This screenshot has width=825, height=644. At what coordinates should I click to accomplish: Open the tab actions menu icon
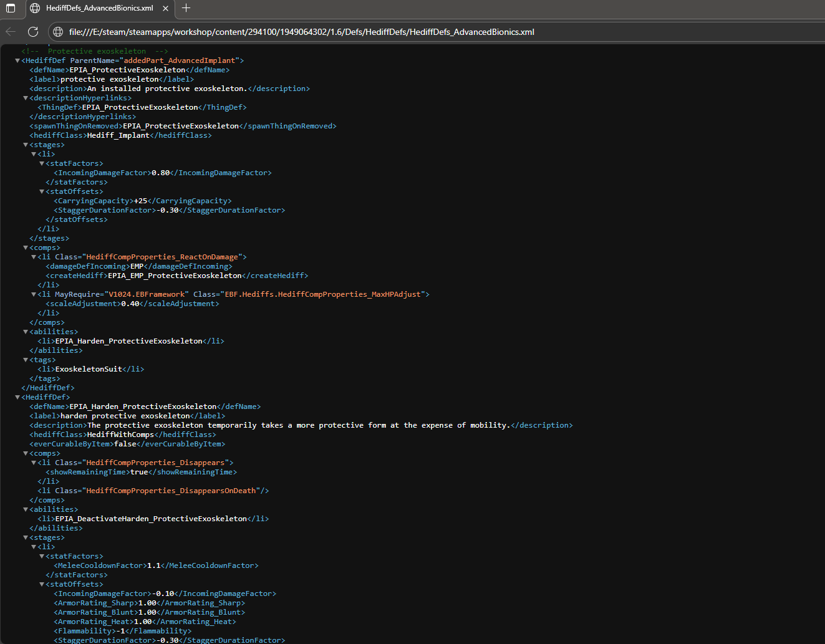click(10, 8)
